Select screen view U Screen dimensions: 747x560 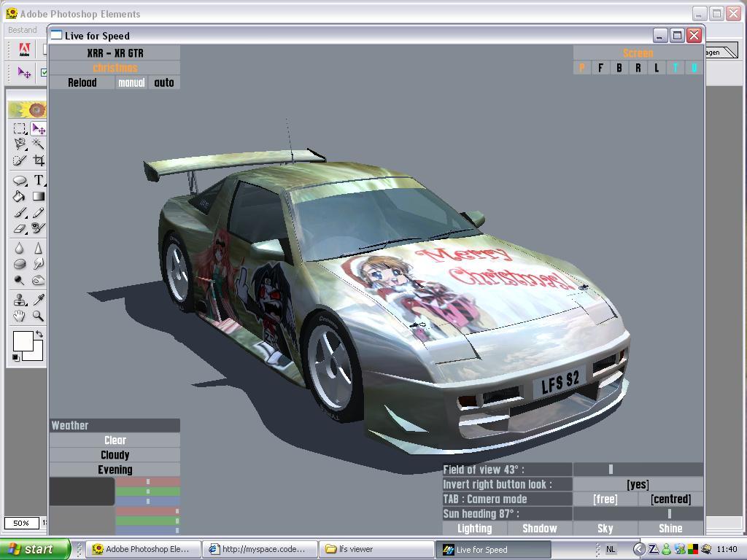click(694, 68)
